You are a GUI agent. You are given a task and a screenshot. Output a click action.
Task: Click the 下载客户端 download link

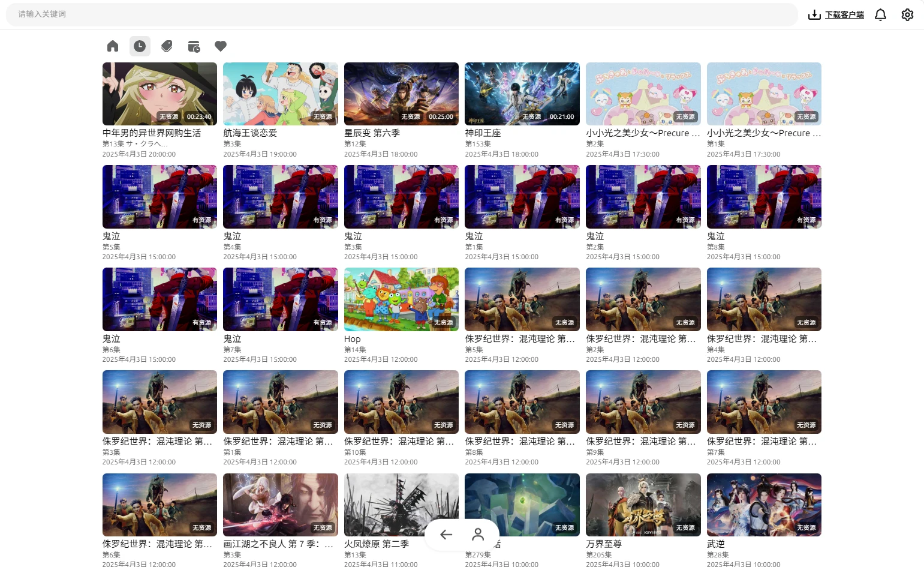pos(836,15)
